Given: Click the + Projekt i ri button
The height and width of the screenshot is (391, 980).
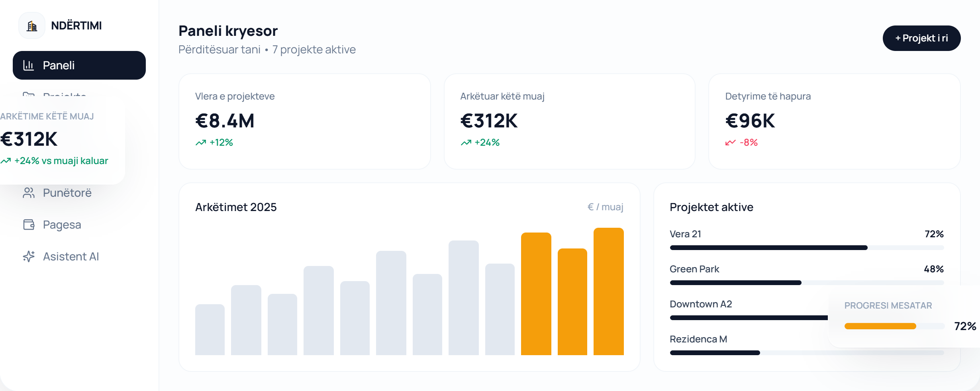Looking at the screenshot, I should pos(921,38).
